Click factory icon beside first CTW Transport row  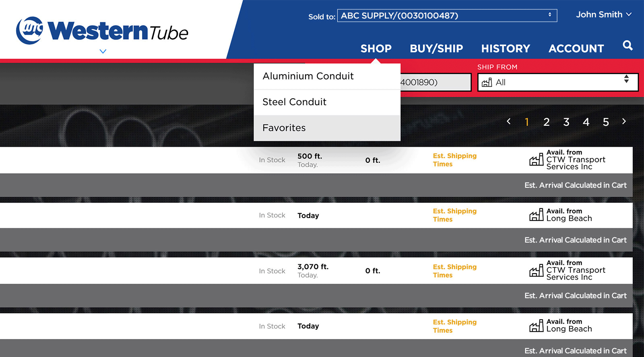tap(536, 160)
